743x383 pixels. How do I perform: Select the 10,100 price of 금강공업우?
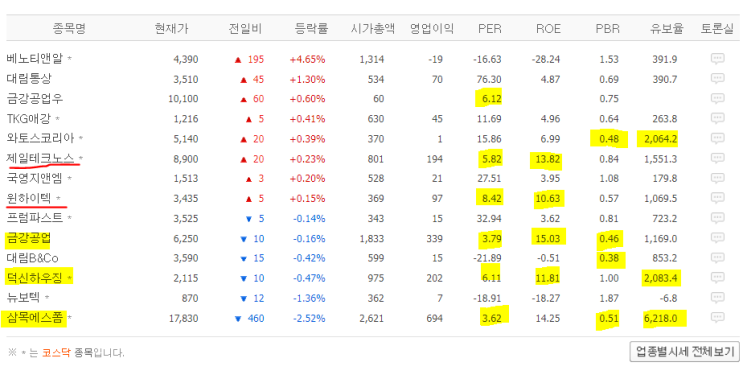[183, 99]
